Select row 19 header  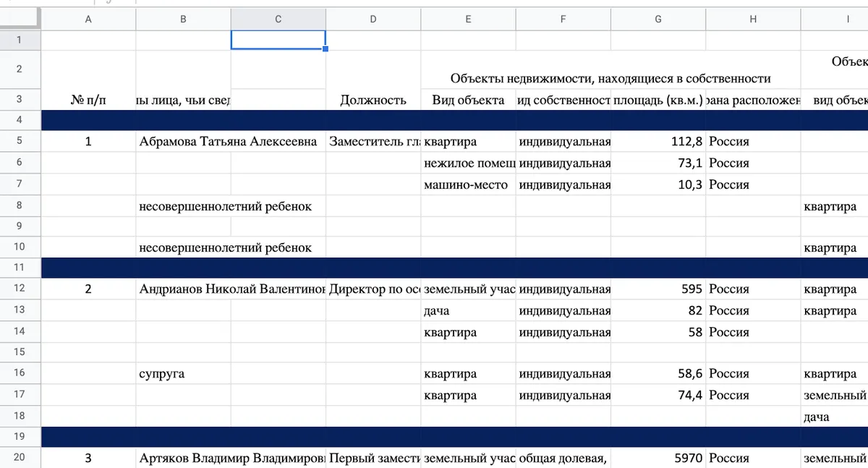point(20,436)
